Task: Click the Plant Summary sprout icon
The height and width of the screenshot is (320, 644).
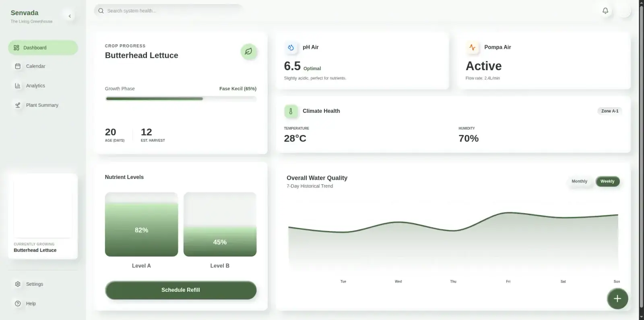Action: pyautogui.click(x=18, y=105)
